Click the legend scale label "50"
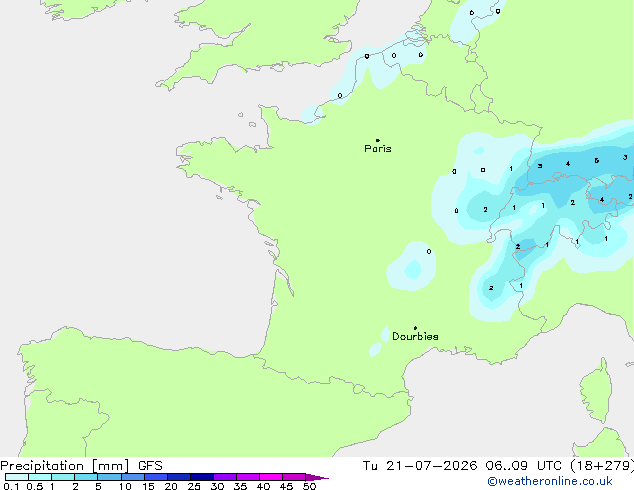Viewport: 634px width, 490px height. pyautogui.click(x=309, y=486)
